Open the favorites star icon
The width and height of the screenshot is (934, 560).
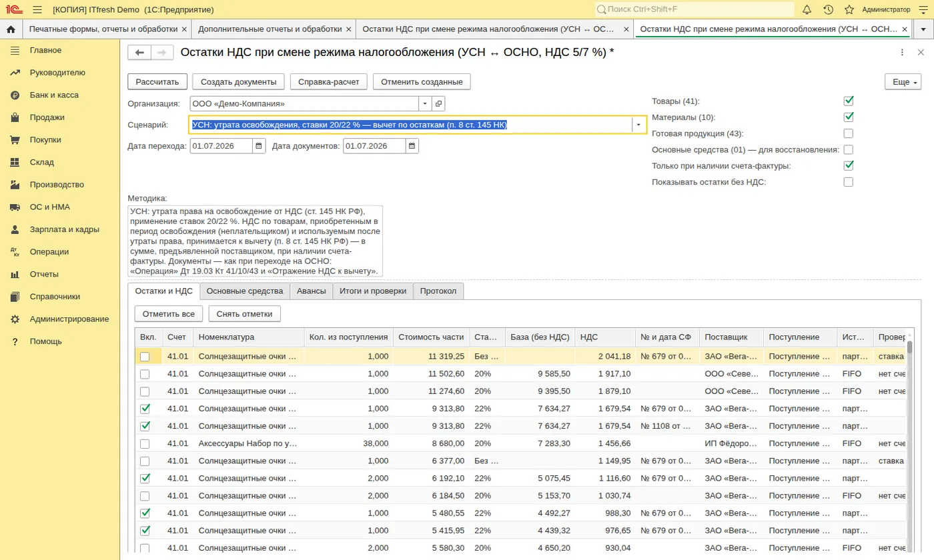pyautogui.click(x=849, y=9)
